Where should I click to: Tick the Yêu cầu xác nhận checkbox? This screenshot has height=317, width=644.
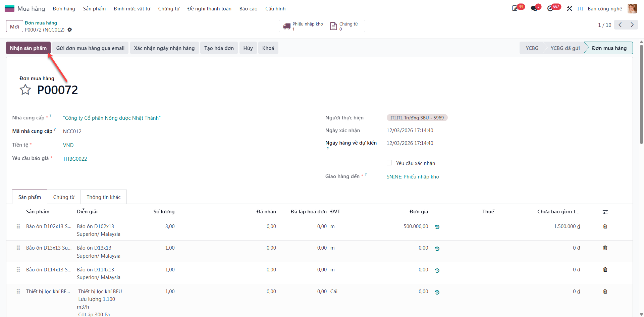(389, 163)
